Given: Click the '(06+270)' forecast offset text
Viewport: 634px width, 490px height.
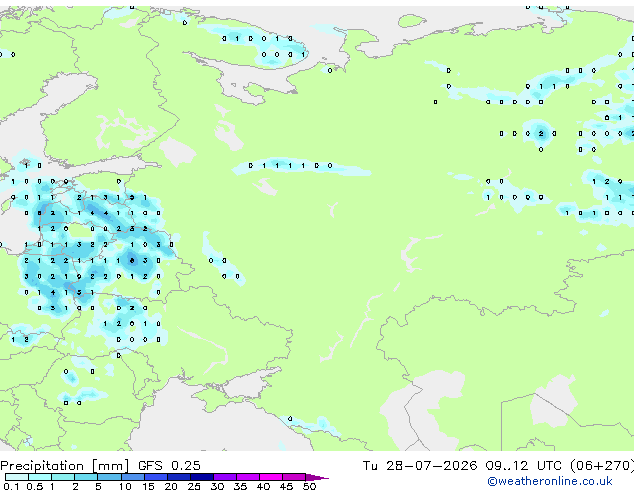Looking at the screenshot, I should tap(602, 466).
